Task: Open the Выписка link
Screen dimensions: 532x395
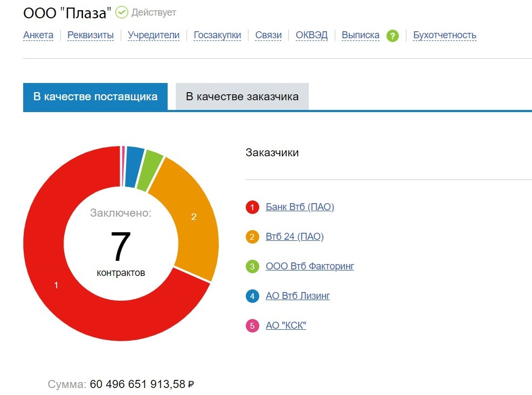Action: click(361, 36)
